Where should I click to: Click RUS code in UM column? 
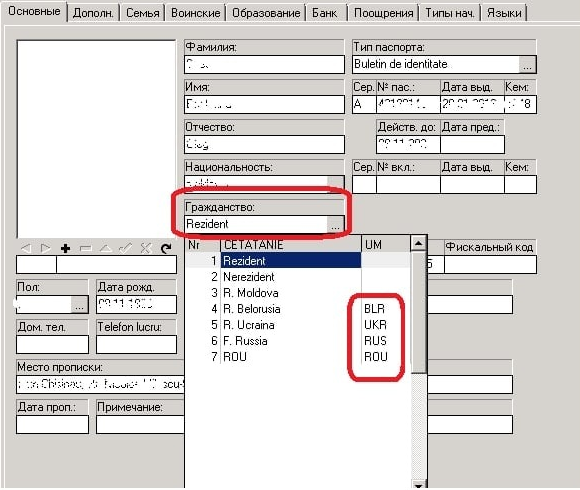pos(375,341)
